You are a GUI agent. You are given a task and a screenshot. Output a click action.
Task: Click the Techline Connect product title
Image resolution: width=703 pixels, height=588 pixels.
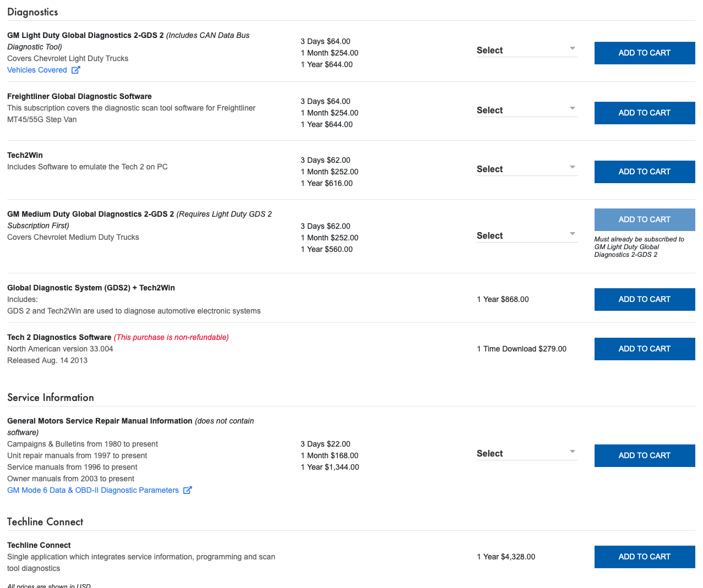pyautogui.click(x=39, y=545)
